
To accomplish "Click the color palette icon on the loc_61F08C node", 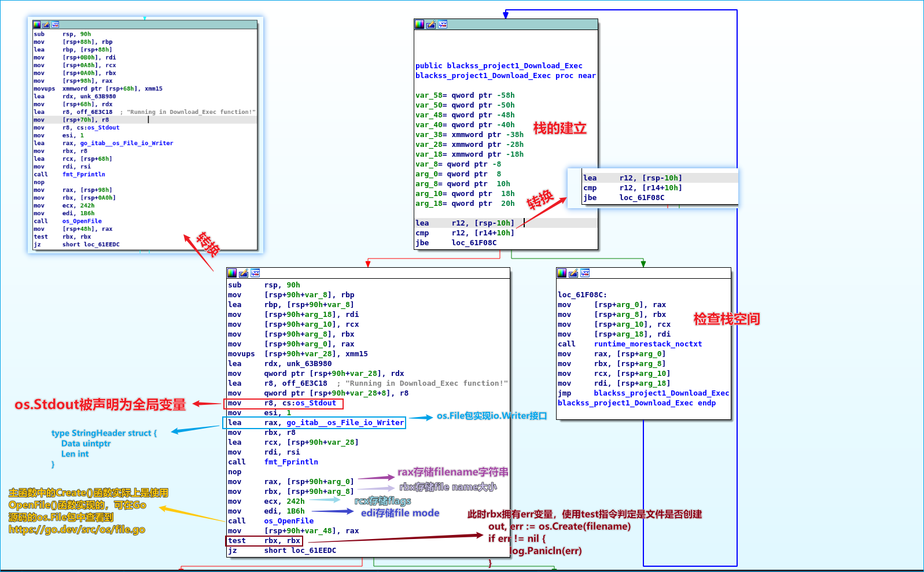I will coord(562,273).
